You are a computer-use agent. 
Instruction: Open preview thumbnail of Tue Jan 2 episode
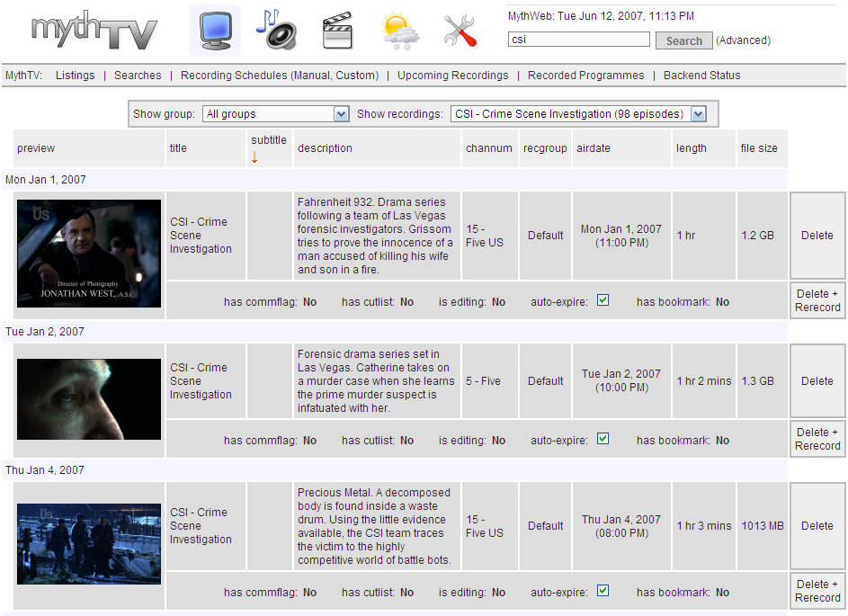(x=89, y=399)
